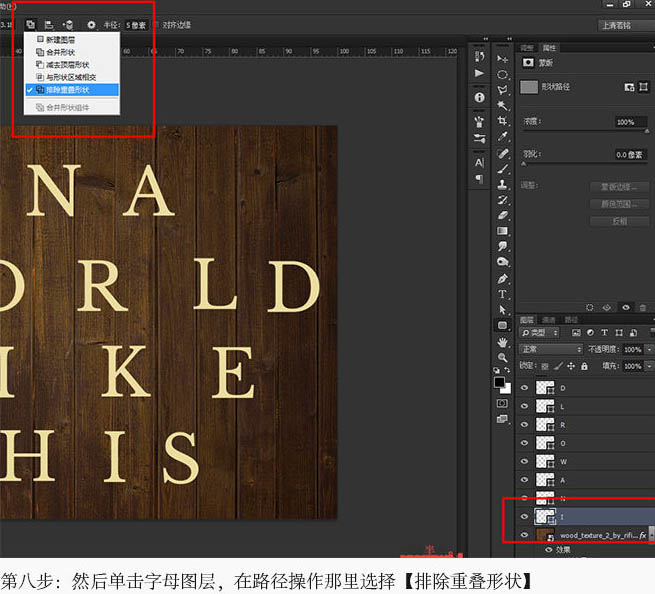Select the Healing Brush tool
This screenshot has width=655, height=594.
coord(503,153)
